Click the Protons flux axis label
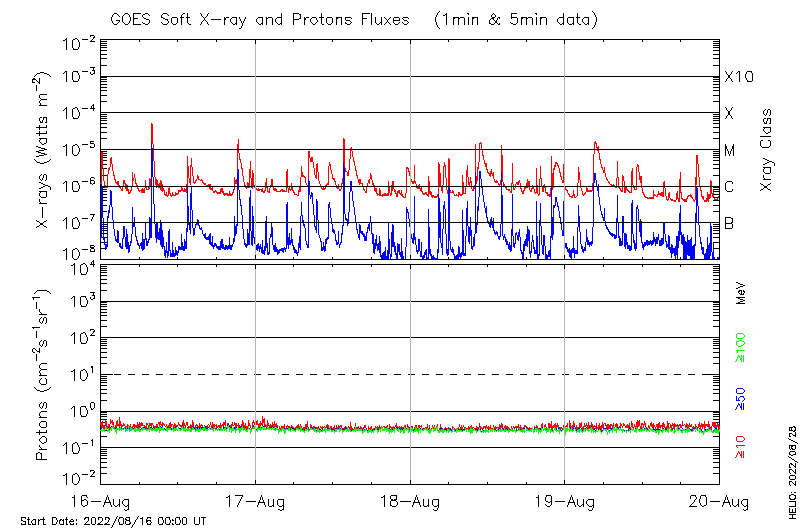 43,375
